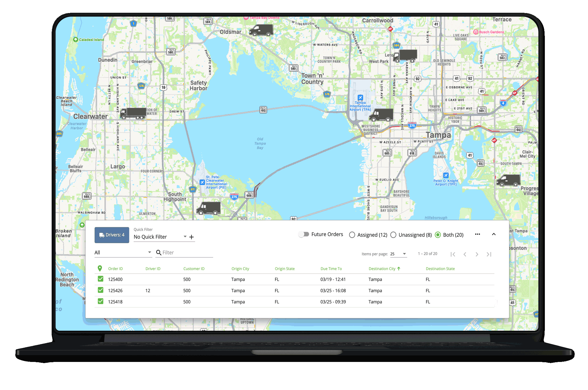Viewport: 588px width, 390px height.
Task: Open the more options ellipsis menu
Action: pos(477,234)
